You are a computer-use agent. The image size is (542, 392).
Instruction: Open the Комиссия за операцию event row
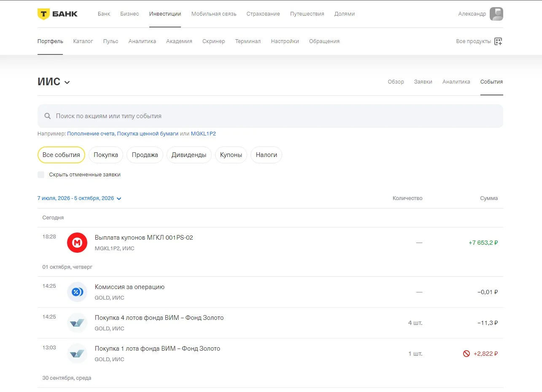(270, 292)
